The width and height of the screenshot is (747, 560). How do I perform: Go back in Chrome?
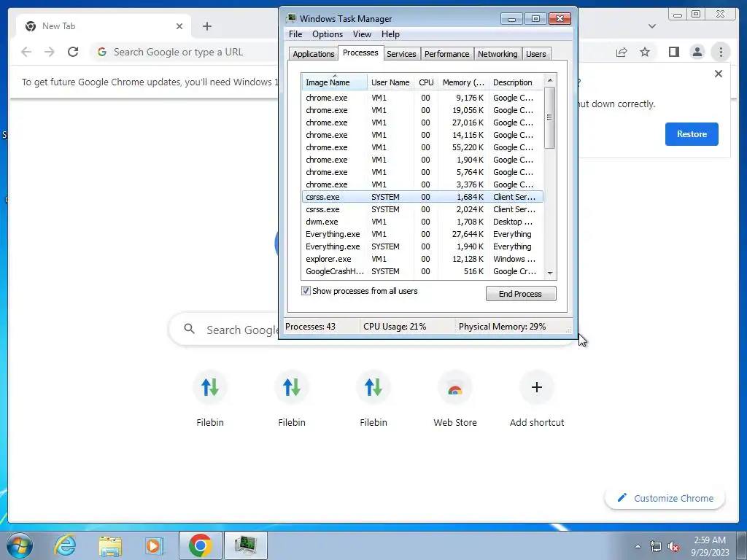click(26, 52)
